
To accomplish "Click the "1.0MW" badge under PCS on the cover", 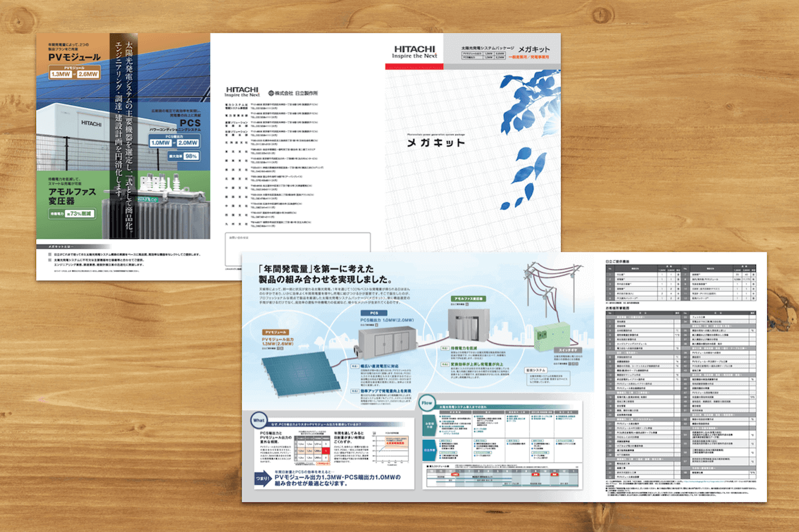I will pos(161,143).
